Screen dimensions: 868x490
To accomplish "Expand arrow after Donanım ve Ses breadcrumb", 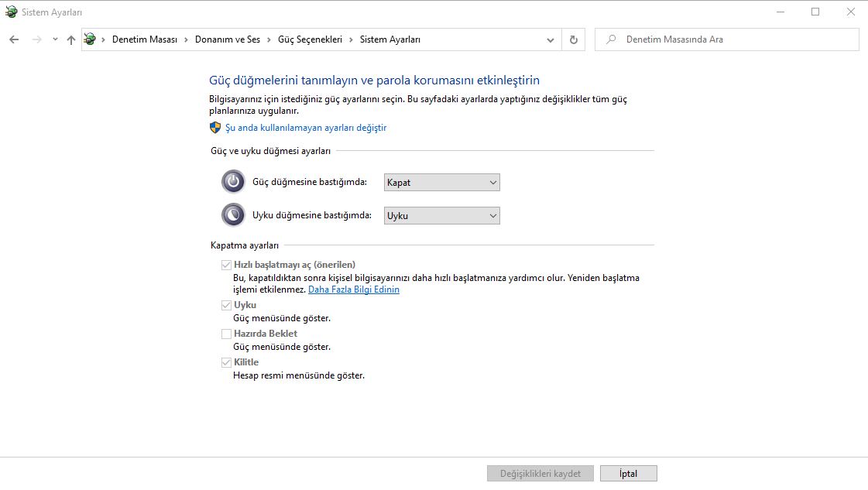I will 269,39.
